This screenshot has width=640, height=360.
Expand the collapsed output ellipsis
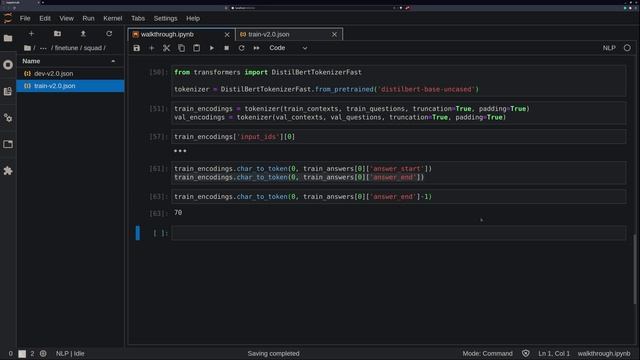180,151
